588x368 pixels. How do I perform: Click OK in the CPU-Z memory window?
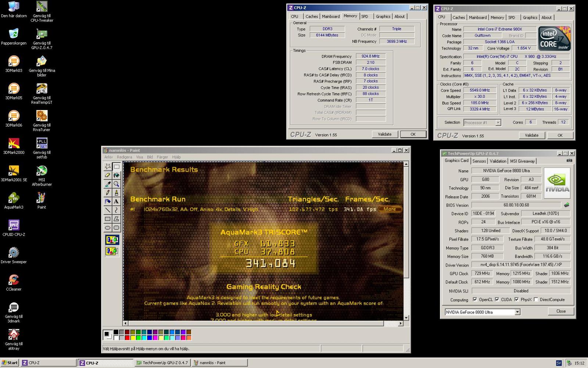pyautogui.click(x=413, y=134)
